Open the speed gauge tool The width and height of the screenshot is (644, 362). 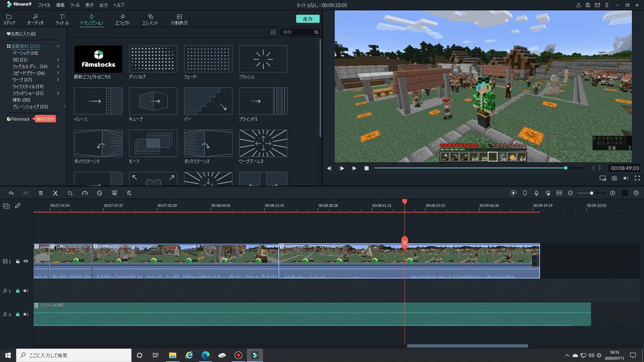85,193
